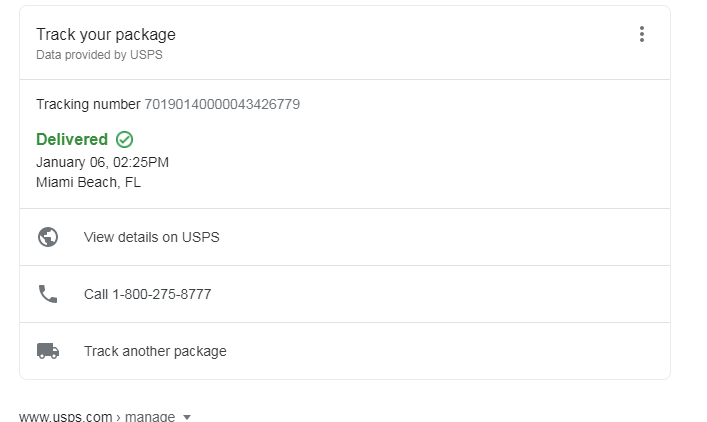The width and height of the screenshot is (707, 422).
Task: Click the green Delivered status text
Action: click(72, 140)
